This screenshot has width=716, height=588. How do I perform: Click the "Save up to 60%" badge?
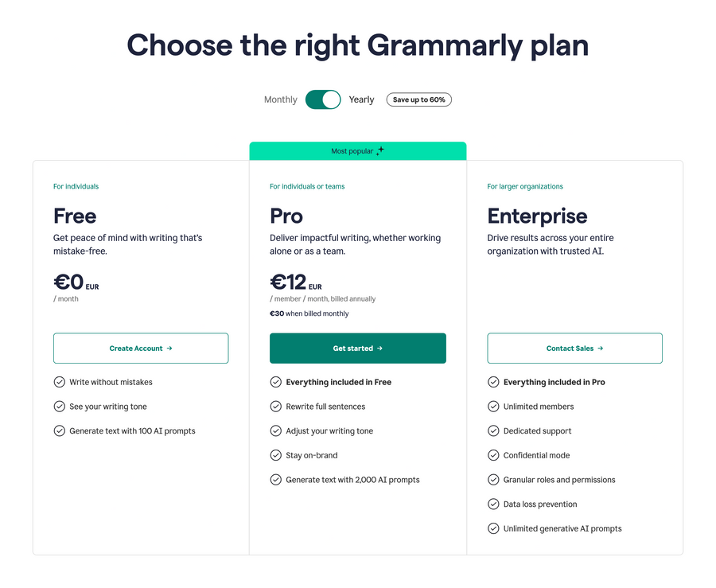pos(418,99)
